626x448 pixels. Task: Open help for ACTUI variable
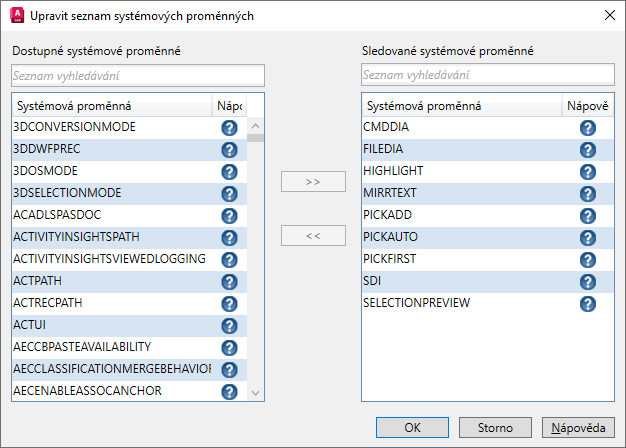pos(229,325)
